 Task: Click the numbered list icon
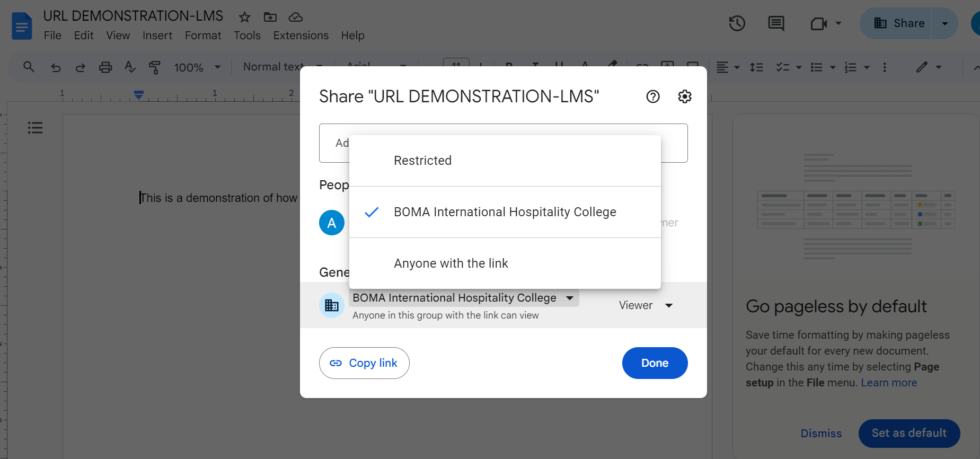point(851,67)
